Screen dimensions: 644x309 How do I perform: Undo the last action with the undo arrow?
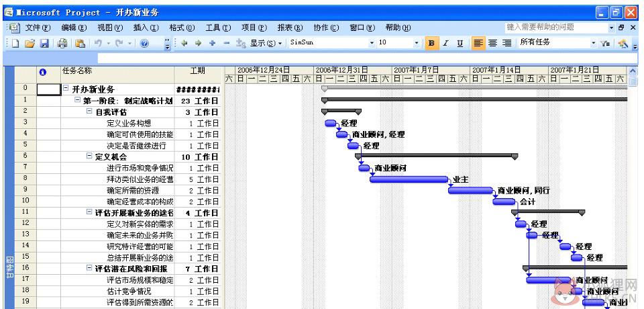(98, 43)
